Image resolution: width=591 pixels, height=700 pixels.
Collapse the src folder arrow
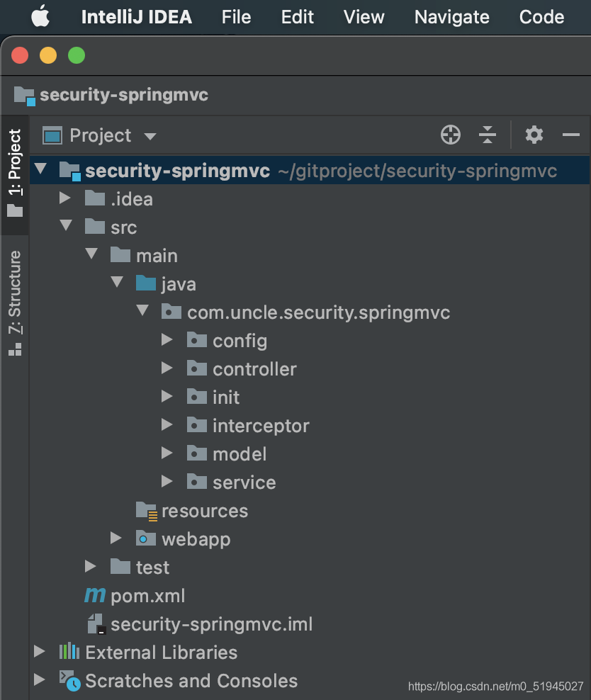tap(66, 227)
